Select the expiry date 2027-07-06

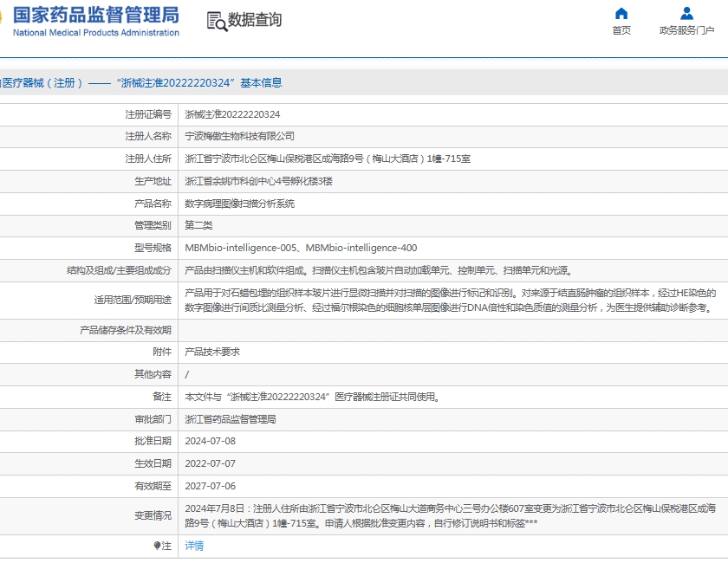tap(211, 486)
